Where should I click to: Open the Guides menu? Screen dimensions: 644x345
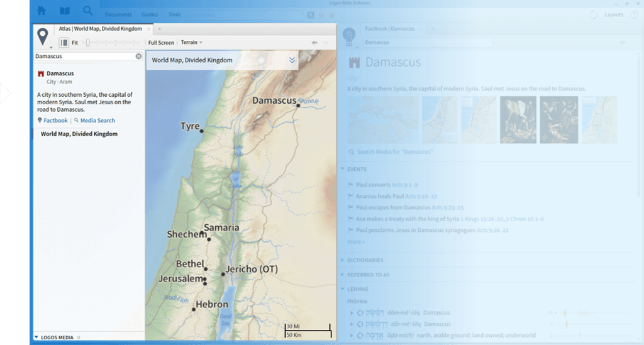[x=150, y=15]
